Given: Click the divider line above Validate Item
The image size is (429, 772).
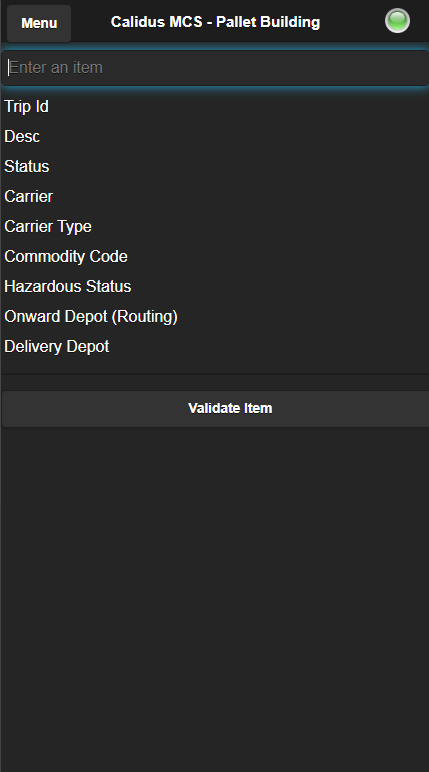Looking at the screenshot, I should click(x=215, y=374).
